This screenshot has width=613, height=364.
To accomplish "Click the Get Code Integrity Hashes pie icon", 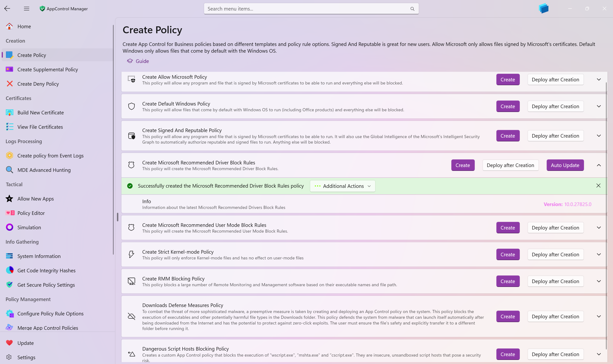I will click(10, 270).
